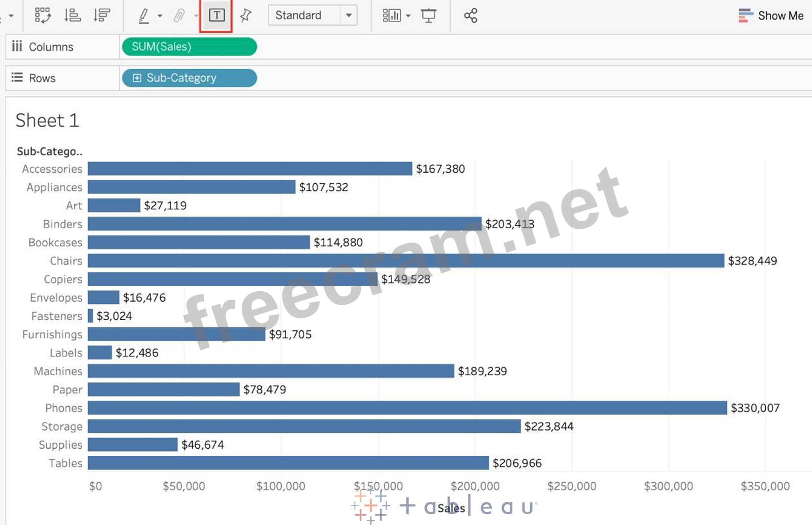The height and width of the screenshot is (525, 812).
Task: Open the Show Me panel
Action: 771,15
